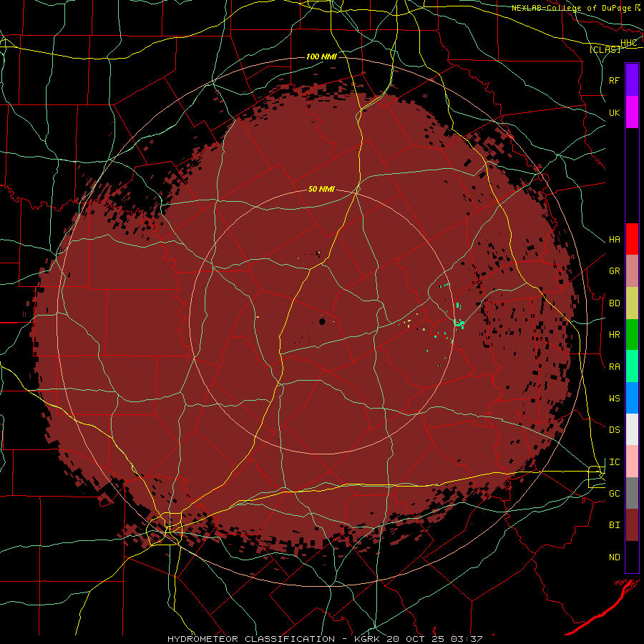Click the WS blue color swatch

pyautogui.click(x=632, y=398)
